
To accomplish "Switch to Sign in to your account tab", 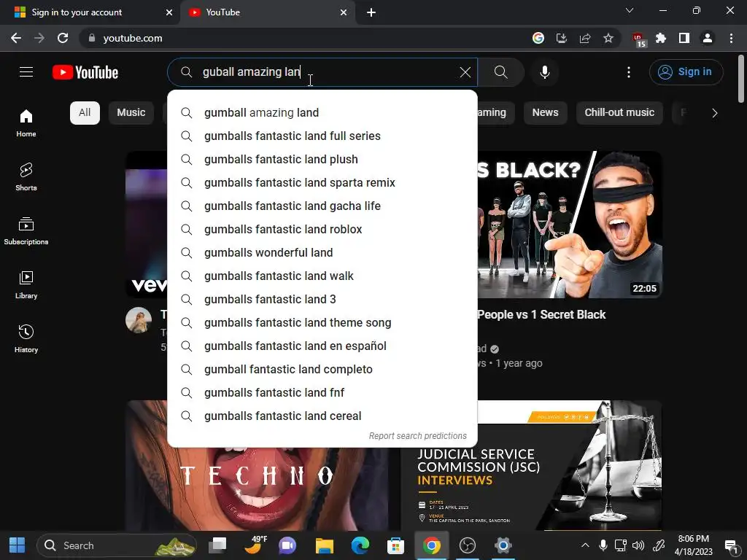I will [x=89, y=12].
